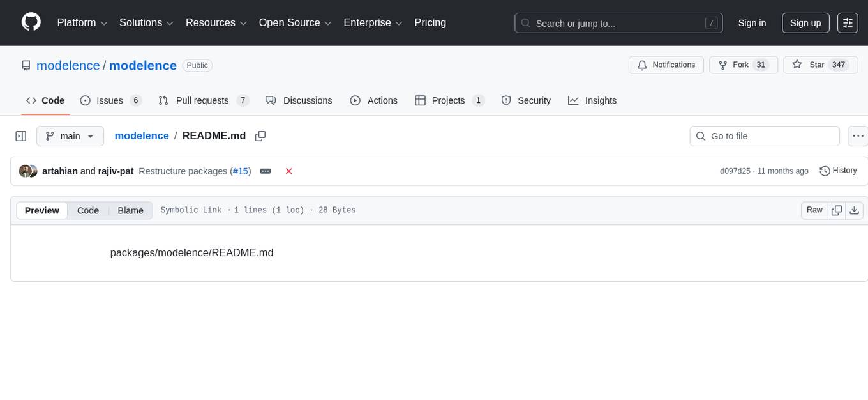Open the main branch selector
This screenshot has height=400, width=868.
[x=70, y=135]
